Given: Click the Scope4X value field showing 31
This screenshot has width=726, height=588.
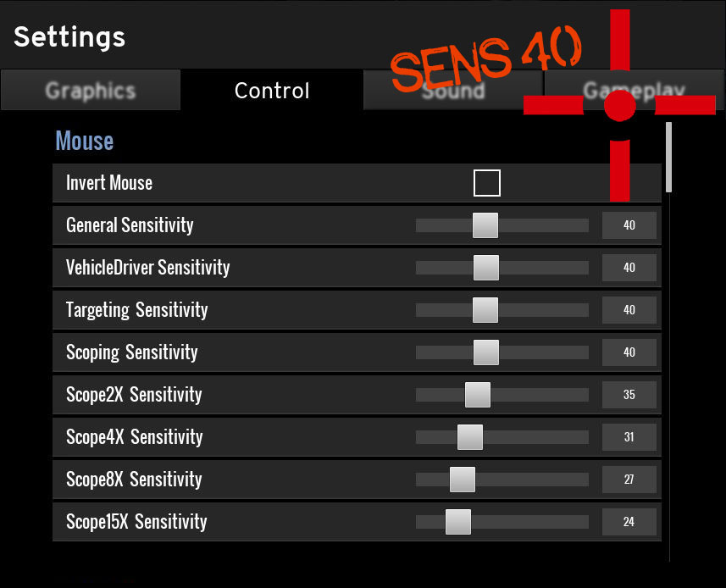Looking at the screenshot, I should [x=629, y=437].
